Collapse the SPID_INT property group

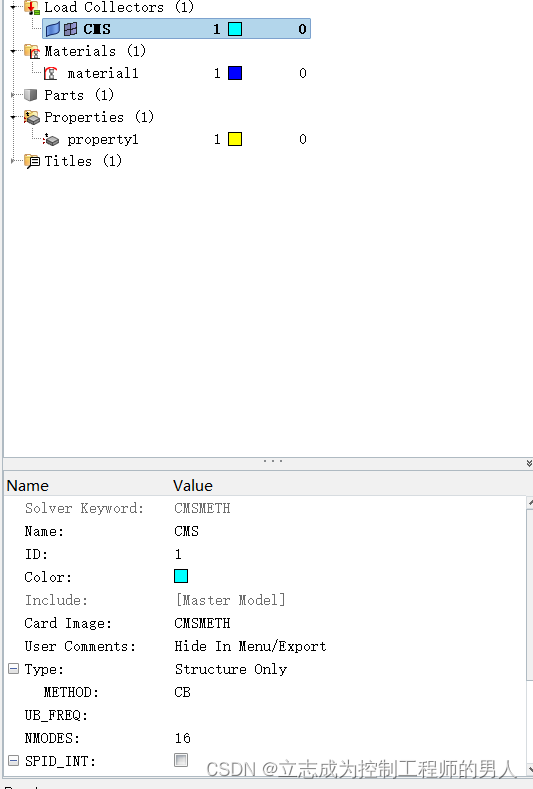[14, 760]
